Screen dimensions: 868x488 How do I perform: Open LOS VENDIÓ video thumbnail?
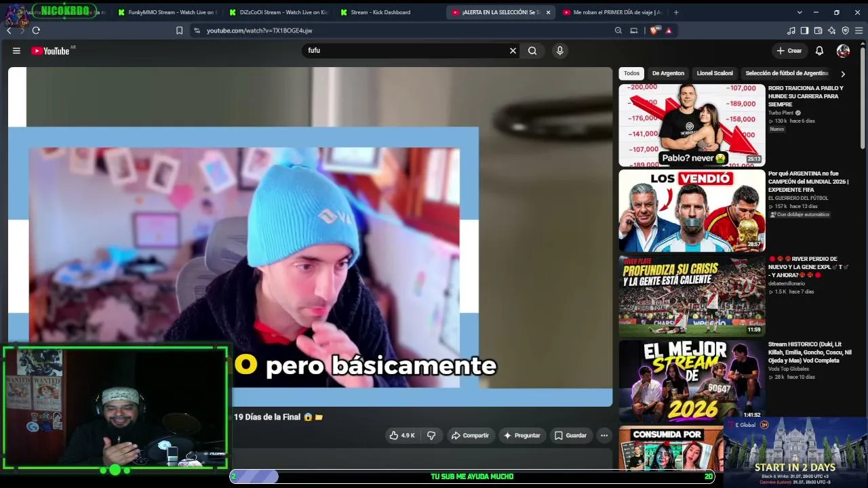click(x=692, y=211)
